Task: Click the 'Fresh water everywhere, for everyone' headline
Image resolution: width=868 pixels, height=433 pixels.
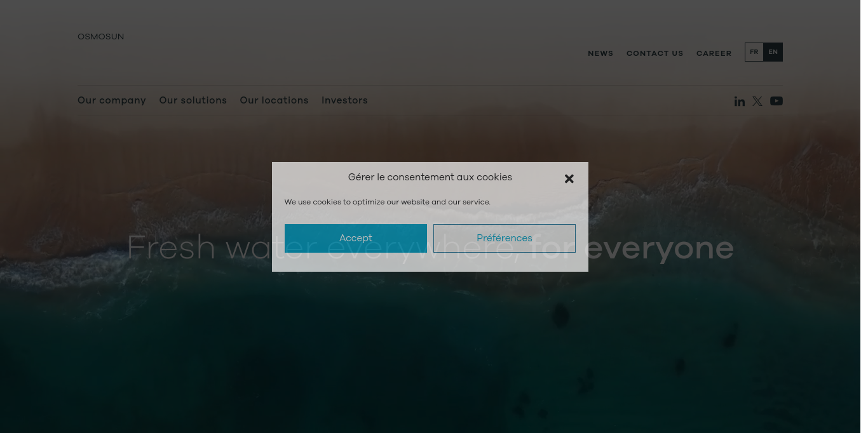Action: pos(430,247)
